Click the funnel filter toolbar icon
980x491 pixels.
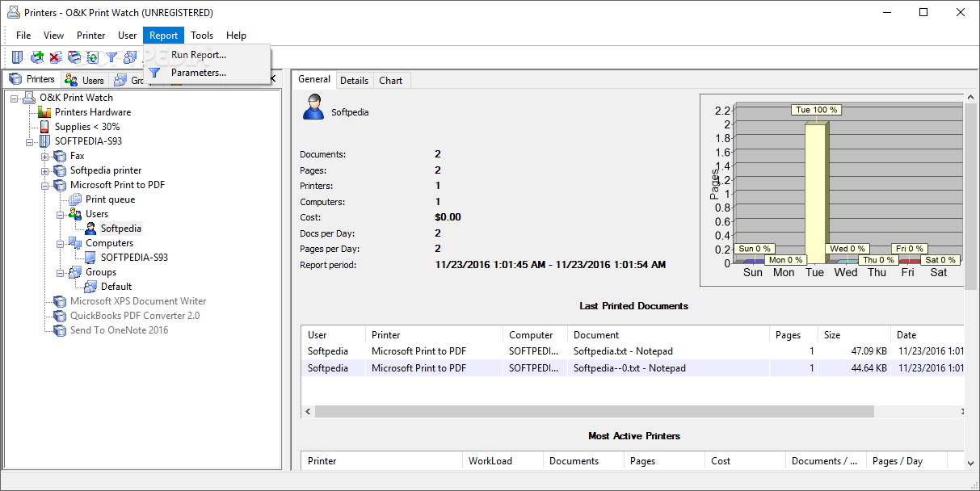pyautogui.click(x=111, y=57)
